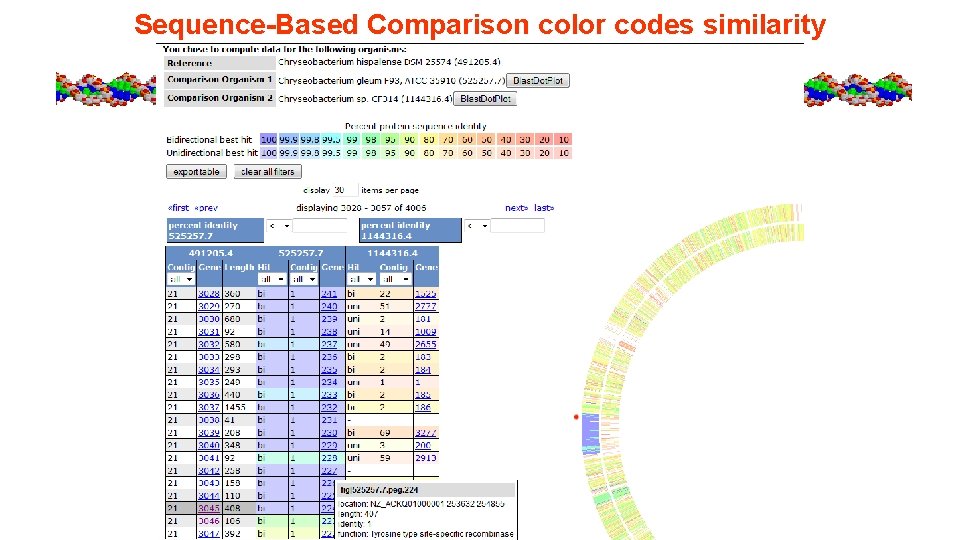Click blue highlighted segment on circular genome map
960x540 pixels.
click(590, 432)
